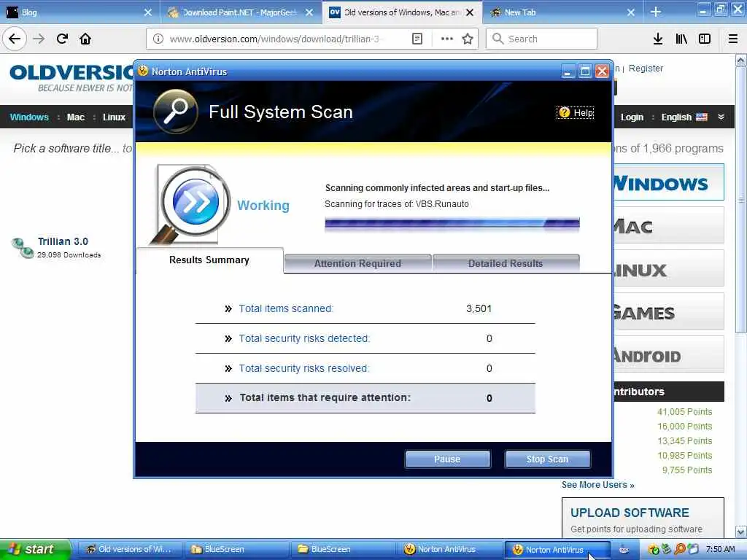Image resolution: width=747 pixels, height=560 pixels.
Task: Open the site information icon in address bar
Action: tap(158, 39)
